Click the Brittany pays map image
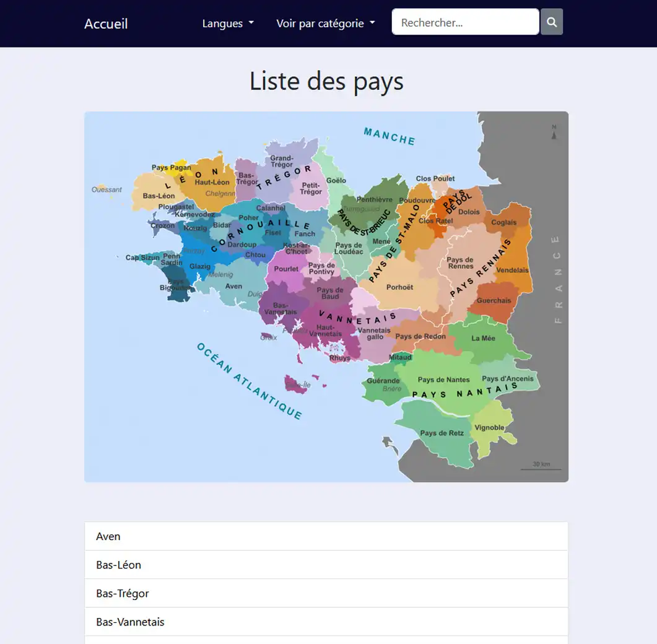This screenshot has height=644, width=657. pyautogui.click(x=326, y=297)
